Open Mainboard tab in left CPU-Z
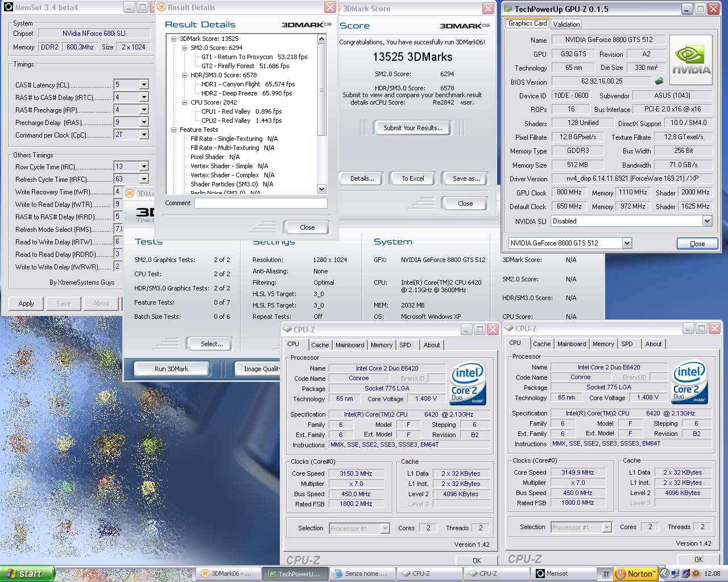This screenshot has height=582, width=728. tap(350, 345)
